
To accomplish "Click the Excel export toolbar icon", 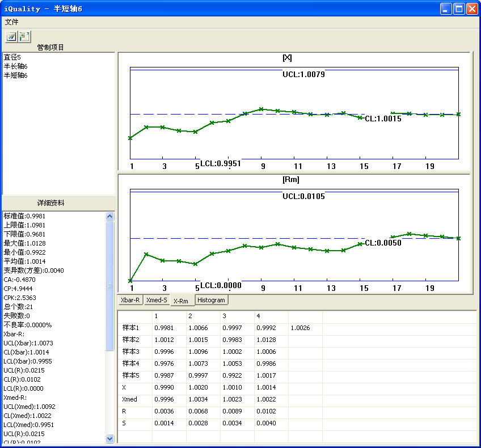I will pos(24,36).
